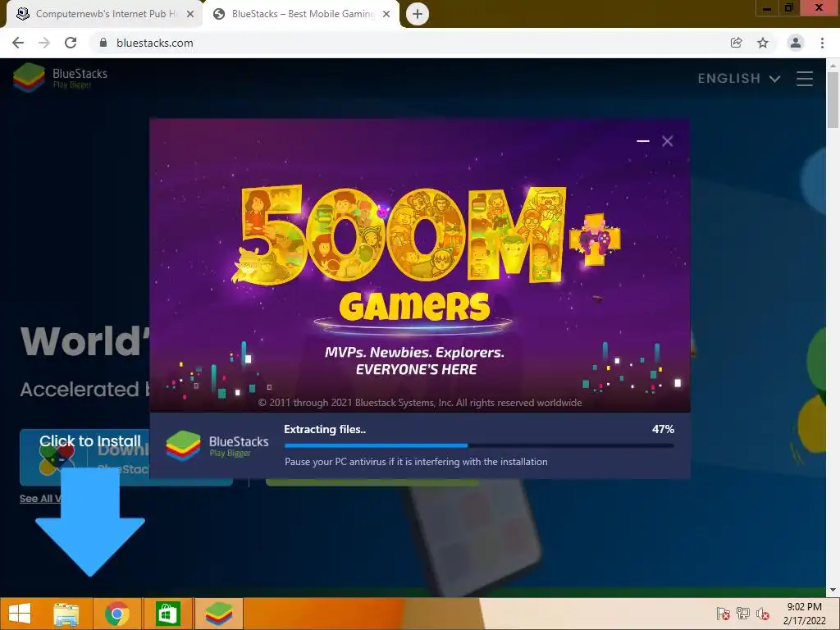The image size is (840, 630).
Task: Go back in Chrome browser
Action: (x=18, y=43)
